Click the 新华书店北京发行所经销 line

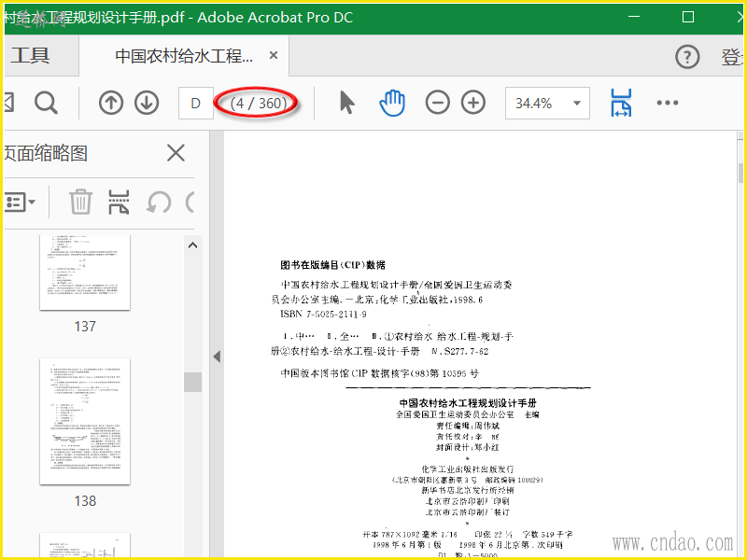pos(468,490)
